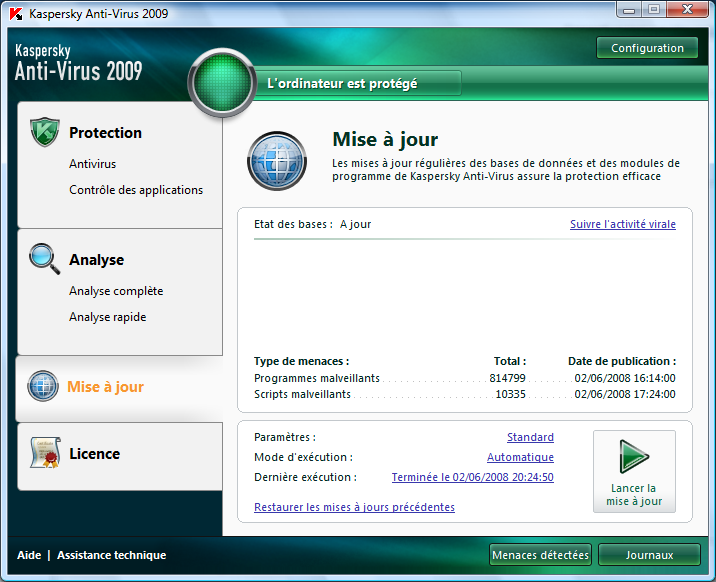The height and width of the screenshot is (582, 716).
Task: Select Analyse rapide
Action: pyautogui.click(x=108, y=317)
